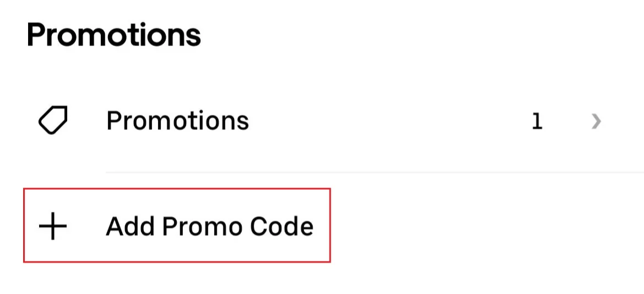View the single available promotion count
The height and width of the screenshot is (294, 644).
(x=537, y=122)
